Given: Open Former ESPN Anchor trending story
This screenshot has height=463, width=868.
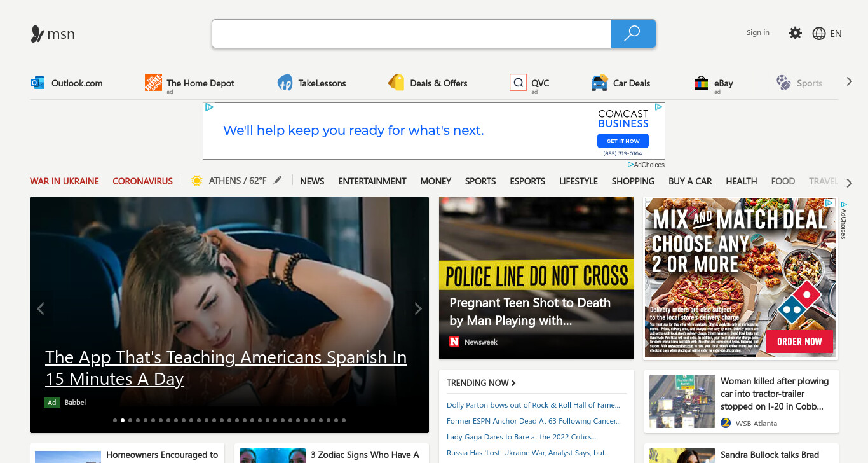Looking at the screenshot, I should point(534,421).
